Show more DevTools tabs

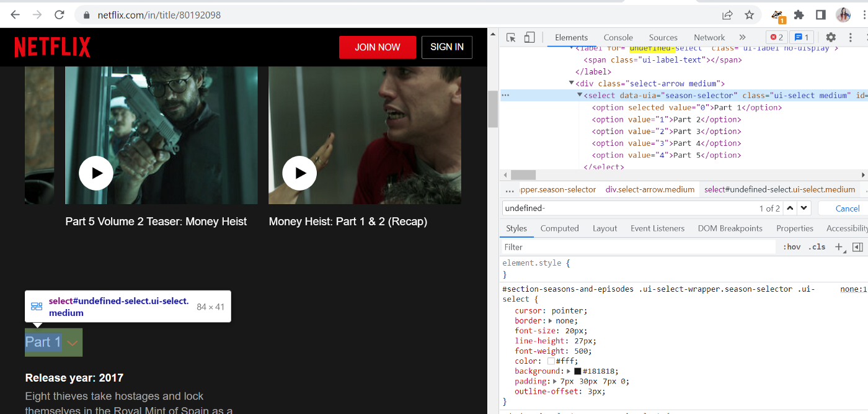[x=742, y=38]
